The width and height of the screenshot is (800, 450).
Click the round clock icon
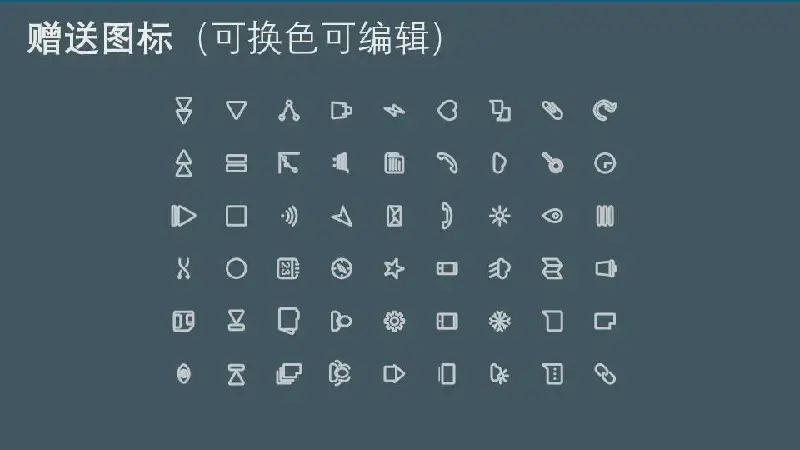[x=605, y=163]
